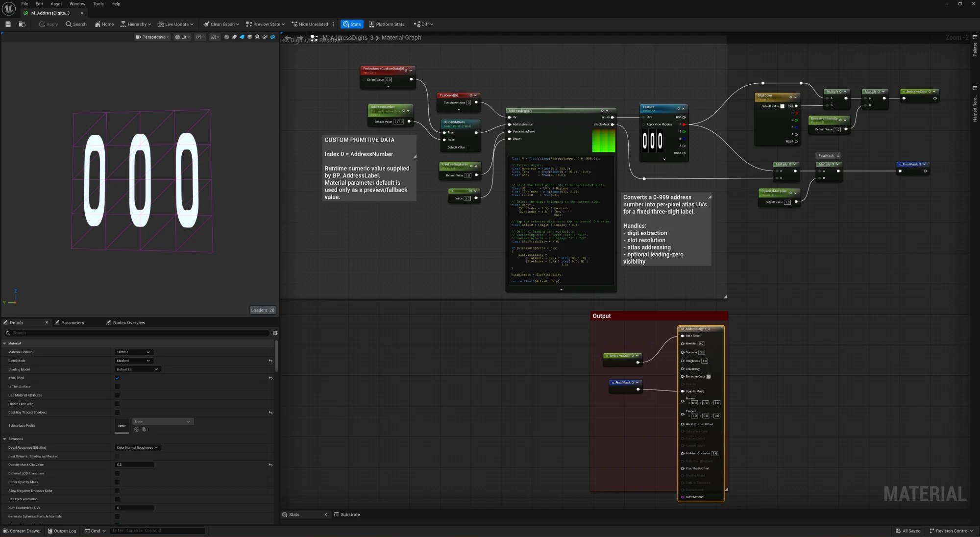Collapse the Material section expander

[x=5, y=343]
